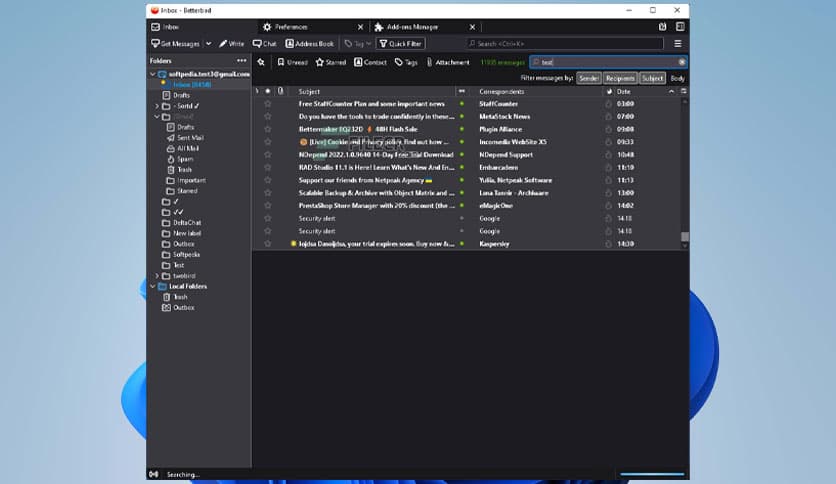Viewport: 836px width, 484px height.
Task: Open the All Mail folder
Action: [188, 149]
